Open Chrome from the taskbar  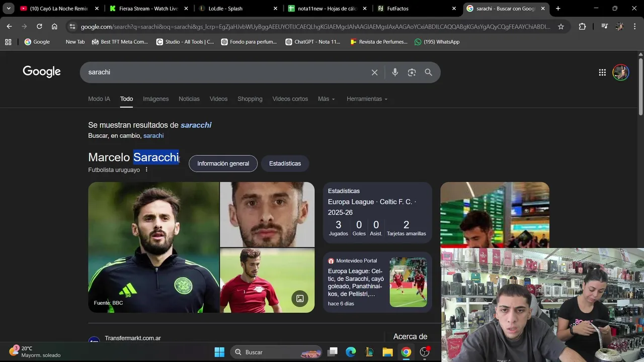406,352
